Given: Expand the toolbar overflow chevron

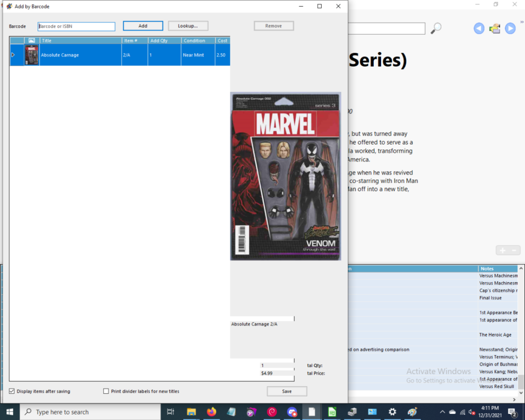Looking at the screenshot, I should pyautogui.click(x=522, y=22).
